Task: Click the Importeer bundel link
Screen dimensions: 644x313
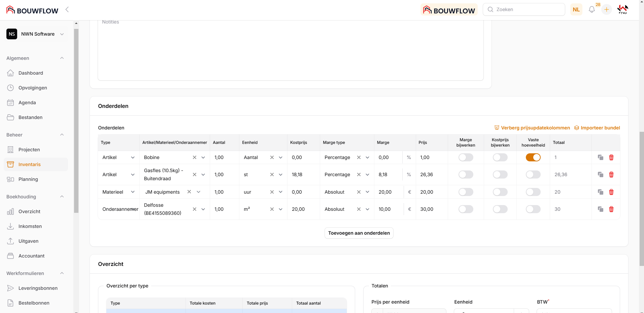Action: pyautogui.click(x=597, y=128)
